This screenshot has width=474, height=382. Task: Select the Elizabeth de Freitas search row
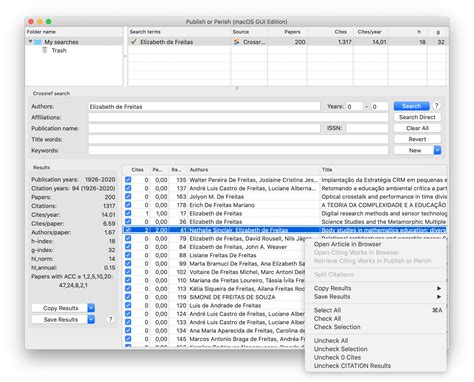pos(288,42)
